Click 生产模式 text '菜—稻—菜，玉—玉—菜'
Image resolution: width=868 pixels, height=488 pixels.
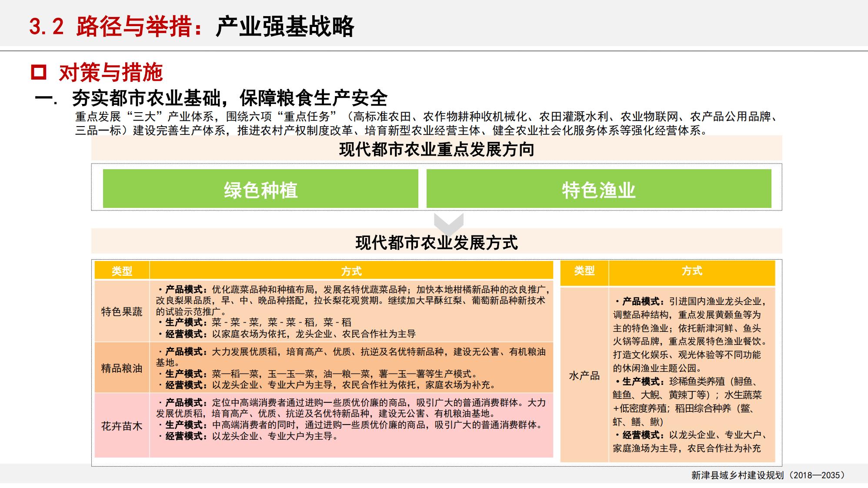[263, 374]
